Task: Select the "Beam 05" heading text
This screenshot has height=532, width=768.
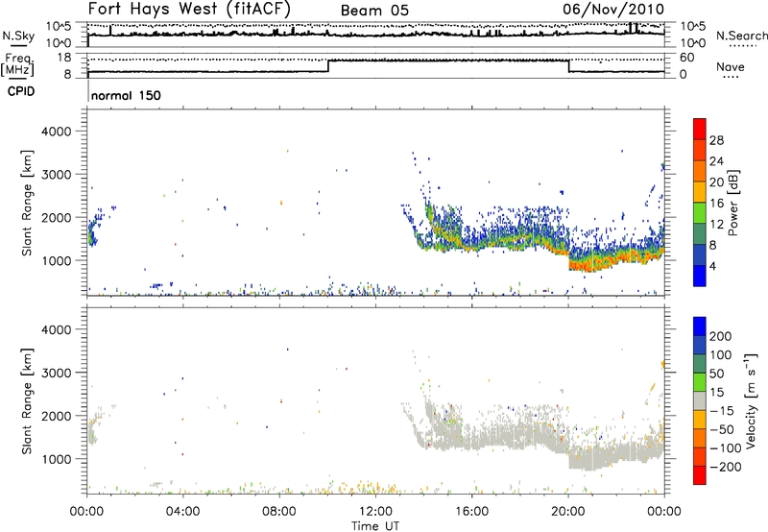Action: pos(374,11)
